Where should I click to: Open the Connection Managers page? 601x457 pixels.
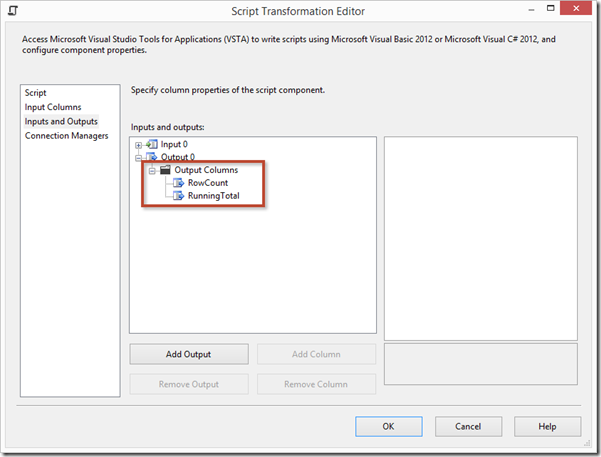pos(67,136)
